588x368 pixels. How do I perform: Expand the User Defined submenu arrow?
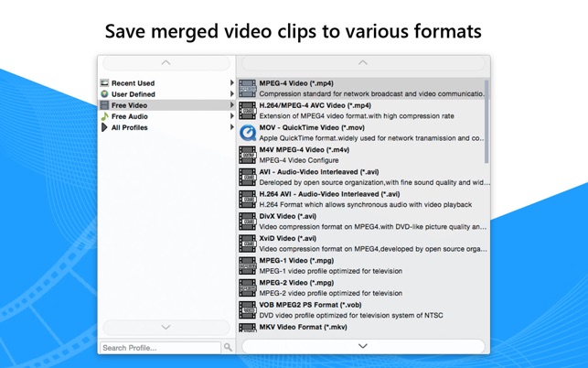pos(232,94)
